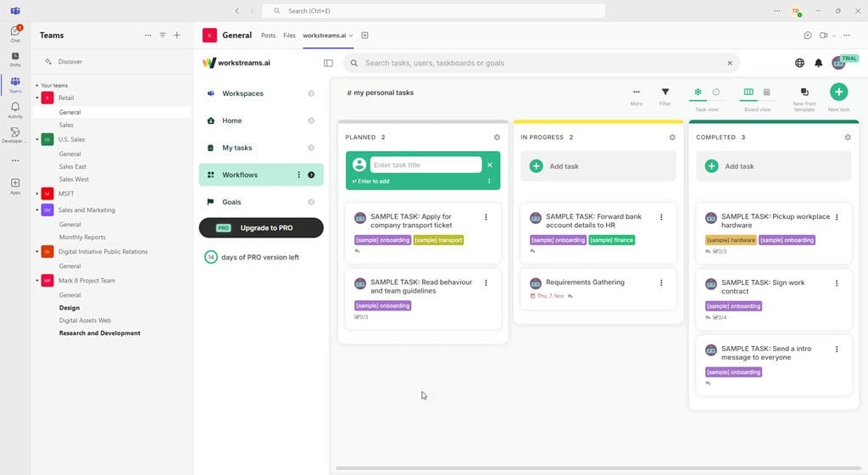868x475 pixels.
Task: Switch to active tasks snowflake view
Action: click(698, 92)
